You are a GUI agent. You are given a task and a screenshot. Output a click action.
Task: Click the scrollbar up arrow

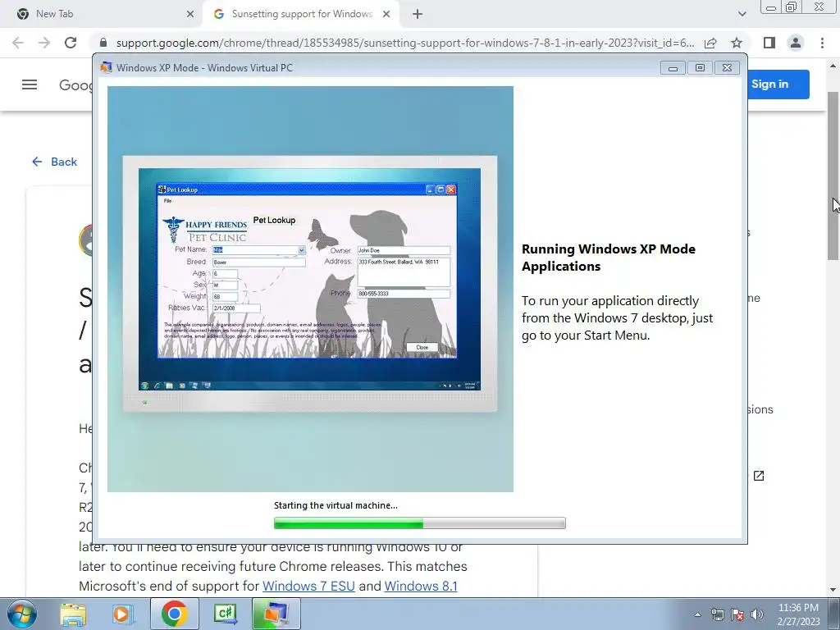point(833,66)
